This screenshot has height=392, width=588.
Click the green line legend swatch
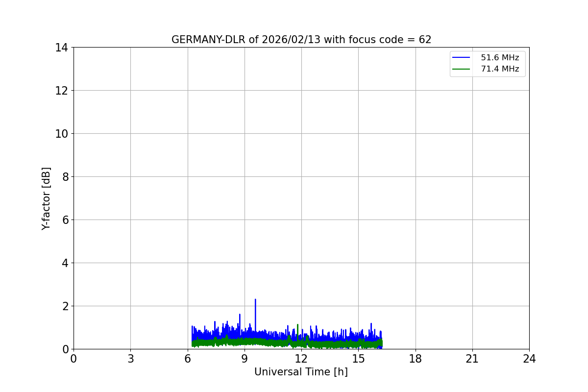click(x=462, y=69)
